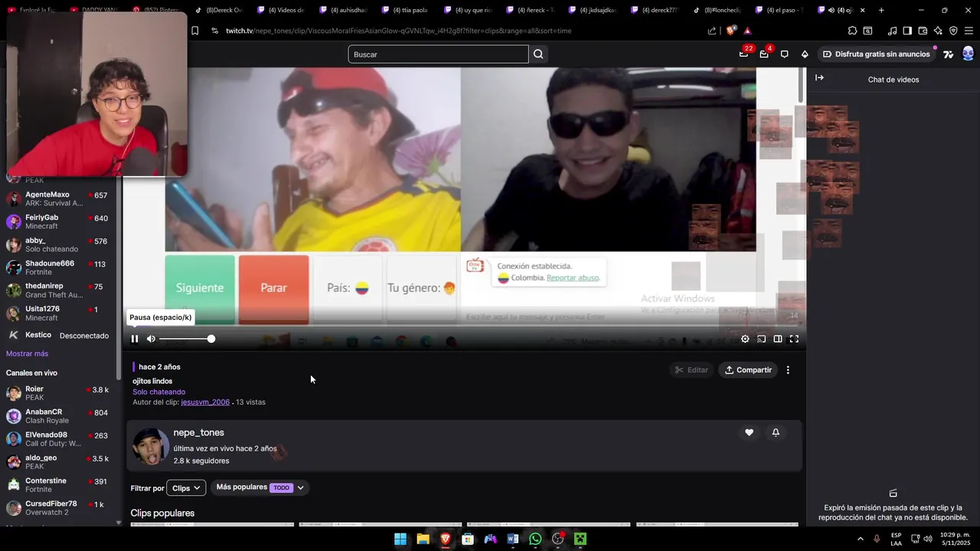
Task: Open File Explorer from the taskbar
Action: point(423,539)
